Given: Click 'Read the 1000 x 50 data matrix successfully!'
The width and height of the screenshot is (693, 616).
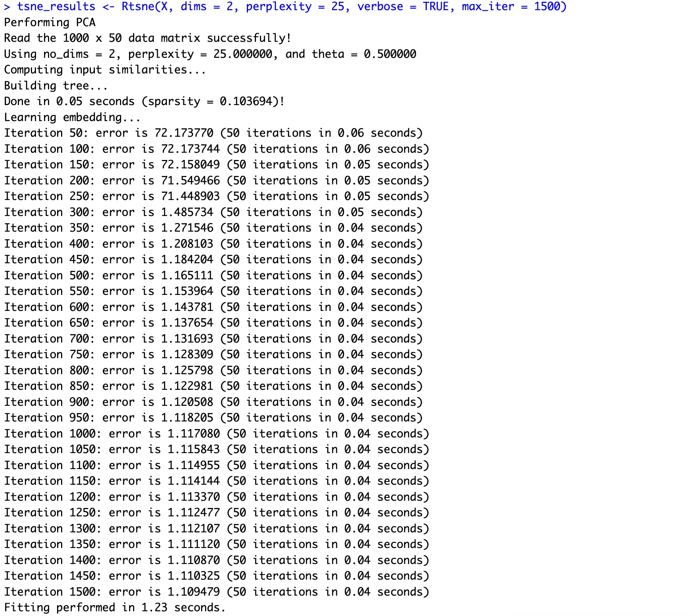Looking at the screenshot, I should point(148,38).
